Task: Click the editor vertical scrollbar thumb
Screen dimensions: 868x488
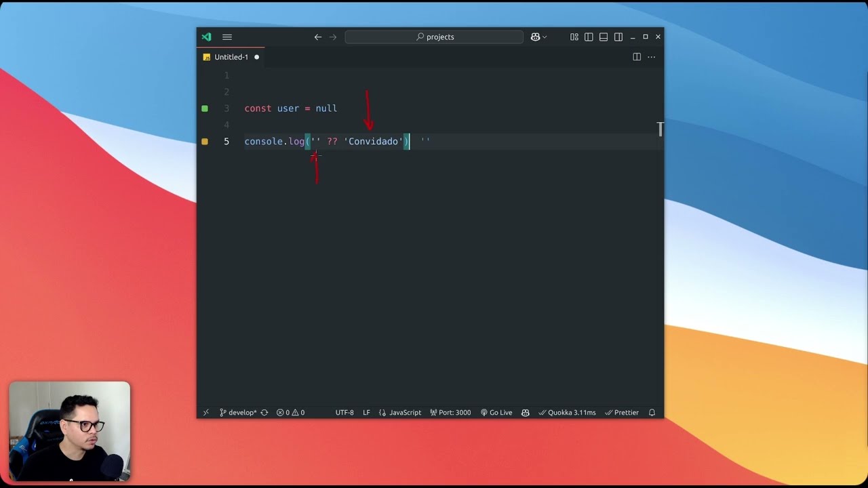Action: coord(660,129)
